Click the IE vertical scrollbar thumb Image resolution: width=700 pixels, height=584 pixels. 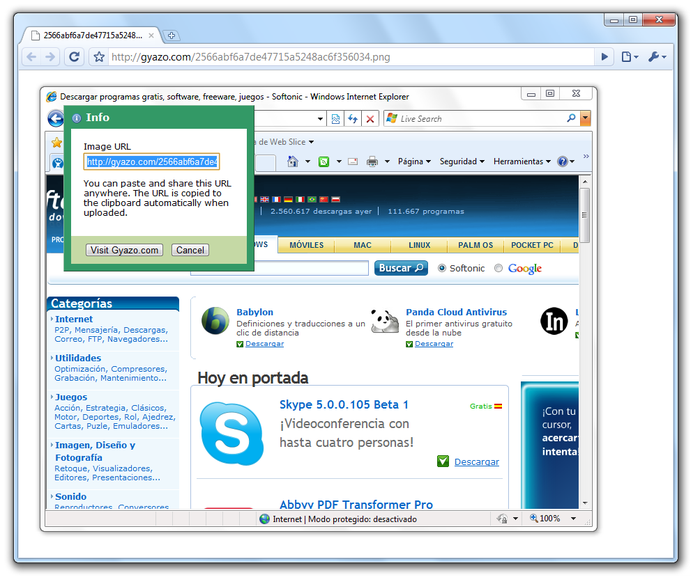pyautogui.click(x=585, y=215)
